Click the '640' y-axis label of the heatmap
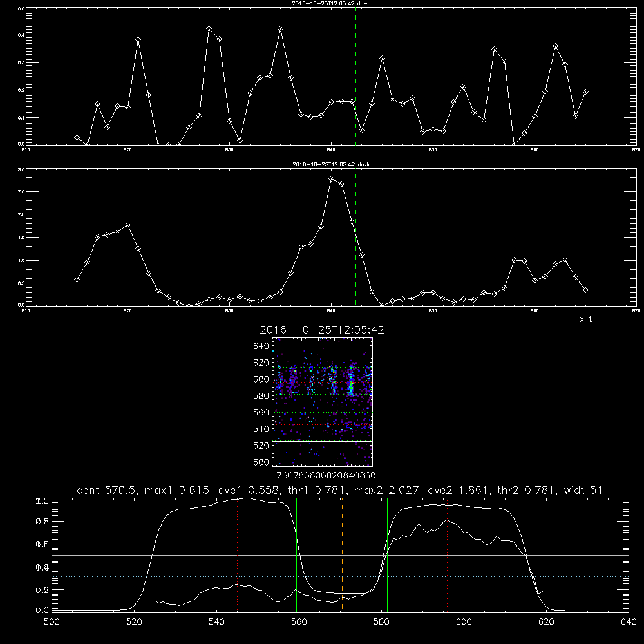This screenshot has width=644, height=644. coord(261,346)
